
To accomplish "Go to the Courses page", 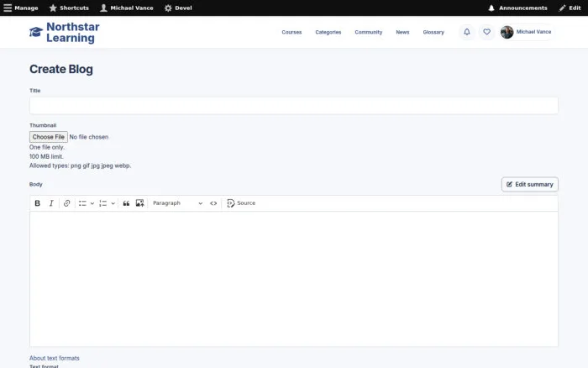I will [x=291, y=32].
